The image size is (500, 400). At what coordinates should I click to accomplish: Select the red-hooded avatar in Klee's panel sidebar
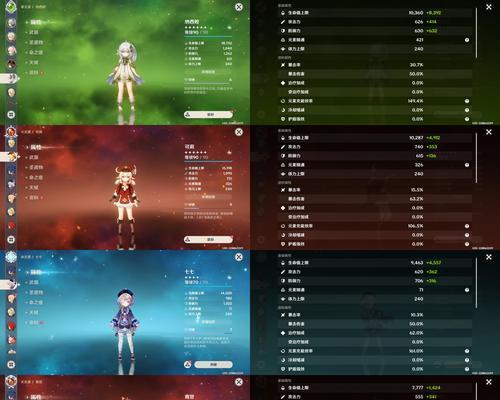[11, 226]
